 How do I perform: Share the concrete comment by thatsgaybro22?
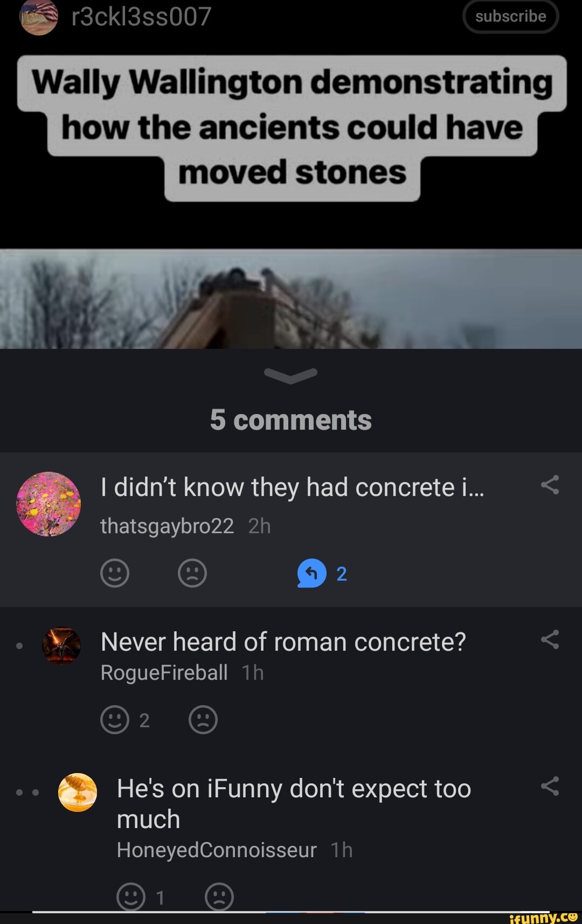(x=550, y=485)
